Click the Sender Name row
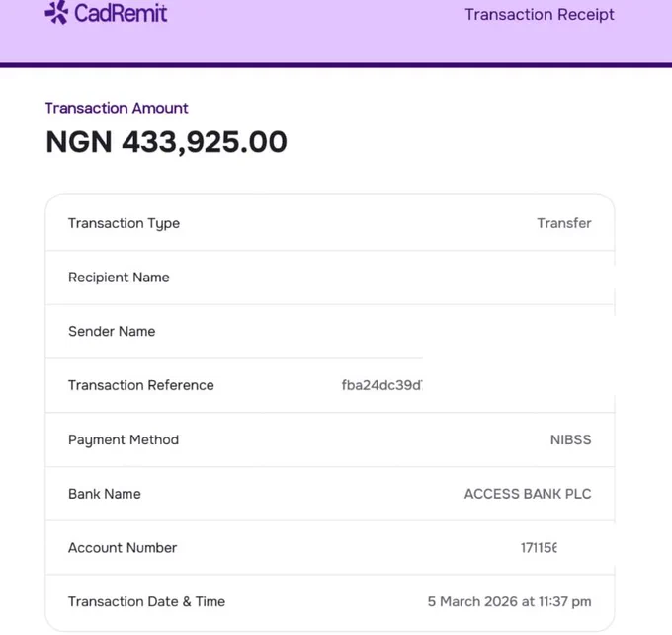672x635 pixels. [330, 332]
